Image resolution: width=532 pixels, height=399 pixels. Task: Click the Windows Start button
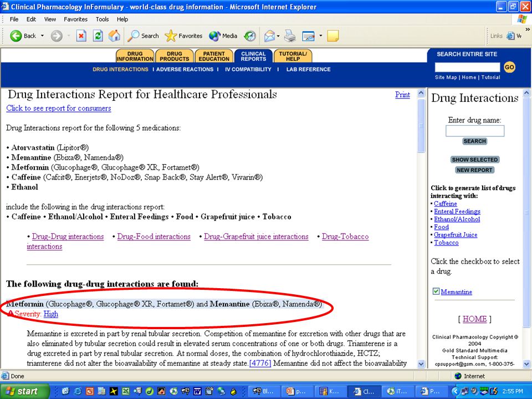tap(24, 391)
